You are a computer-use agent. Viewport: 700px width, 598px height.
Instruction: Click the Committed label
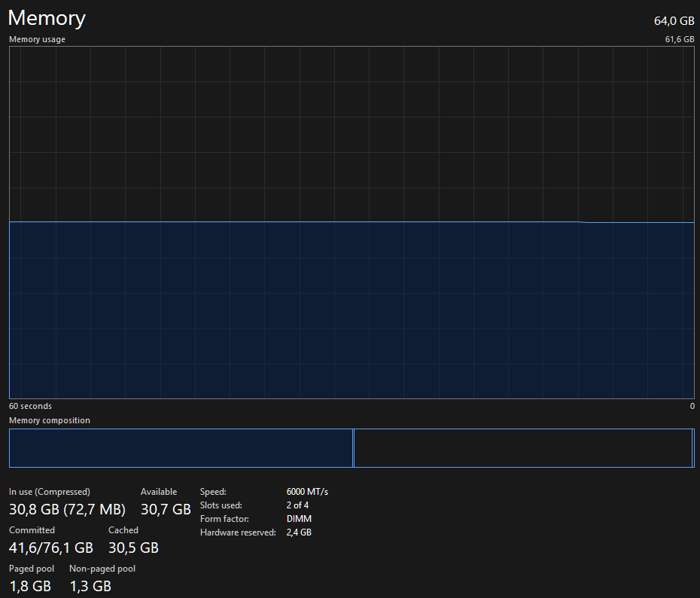point(32,530)
